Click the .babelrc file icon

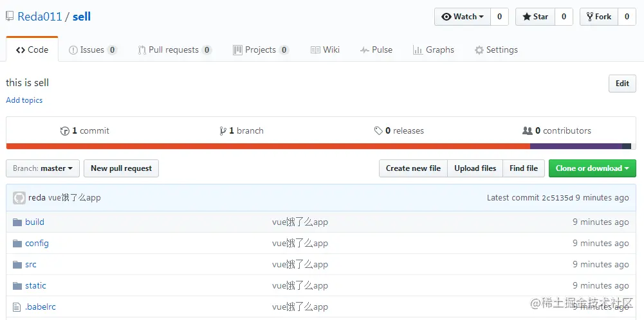tap(17, 307)
